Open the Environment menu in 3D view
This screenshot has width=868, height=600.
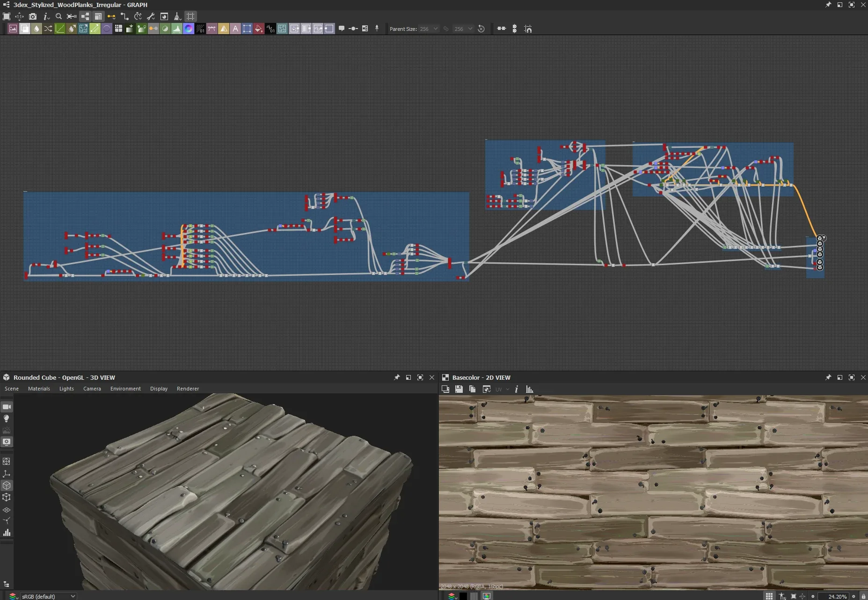[x=125, y=389]
